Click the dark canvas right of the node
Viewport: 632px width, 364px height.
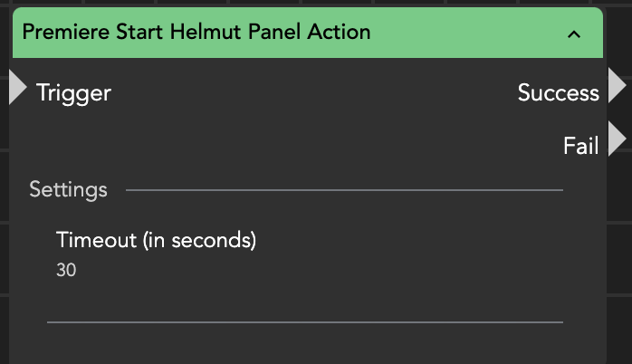pos(619,254)
